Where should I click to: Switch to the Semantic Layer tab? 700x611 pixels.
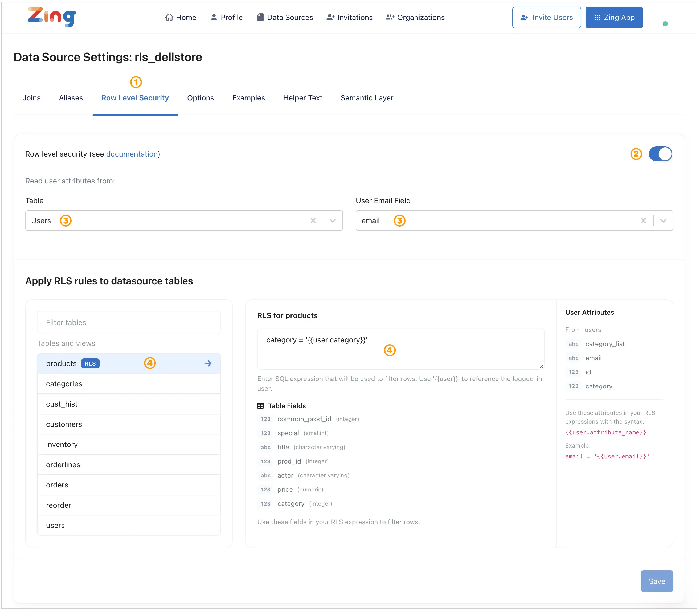coord(367,98)
